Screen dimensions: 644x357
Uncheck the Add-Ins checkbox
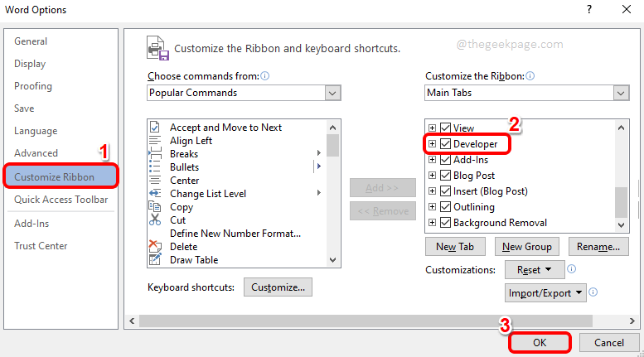pyautogui.click(x=445, y=160)
